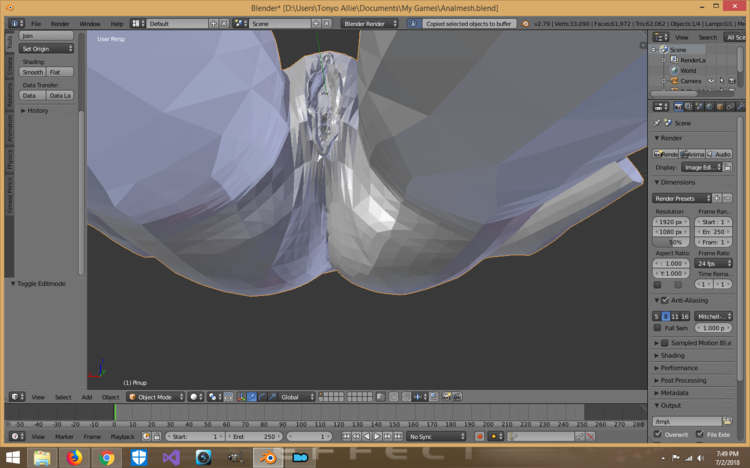Open Blender from the Windows taskbar
Viewport: 750px width, 468px height.
(268, 457)
